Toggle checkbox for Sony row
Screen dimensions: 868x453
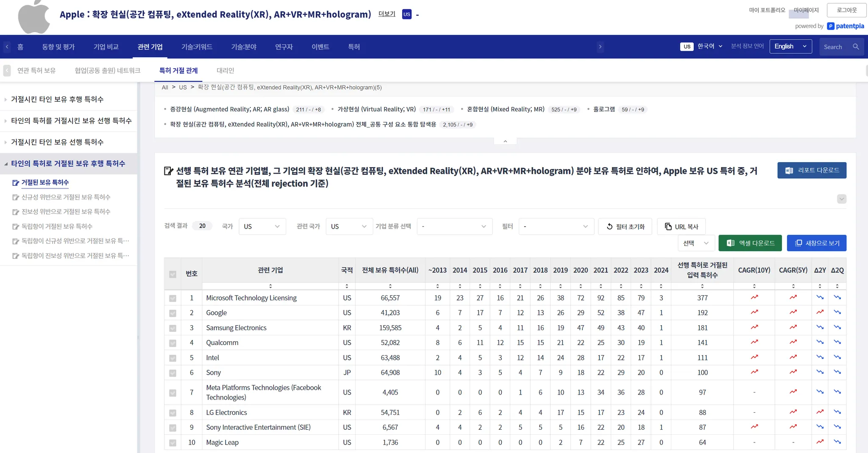172,373
